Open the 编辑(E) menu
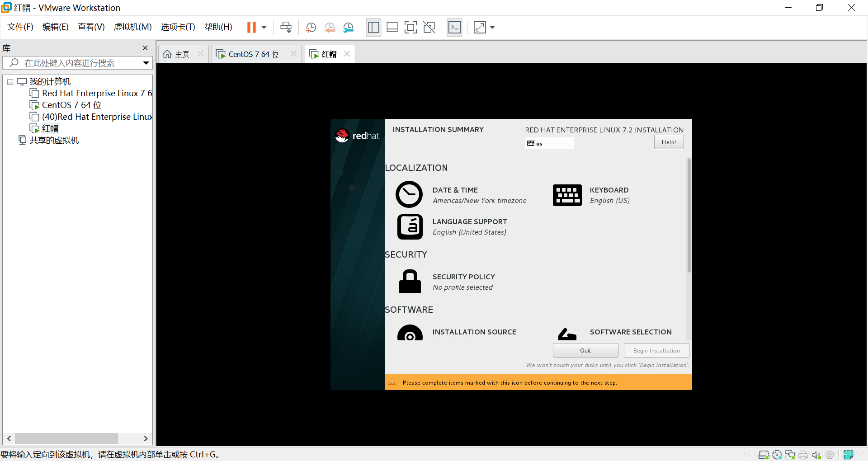 pos(55,27)
